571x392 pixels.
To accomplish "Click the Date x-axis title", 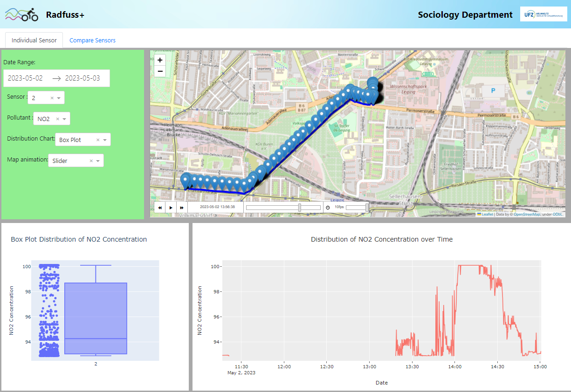I will (381, 383).
